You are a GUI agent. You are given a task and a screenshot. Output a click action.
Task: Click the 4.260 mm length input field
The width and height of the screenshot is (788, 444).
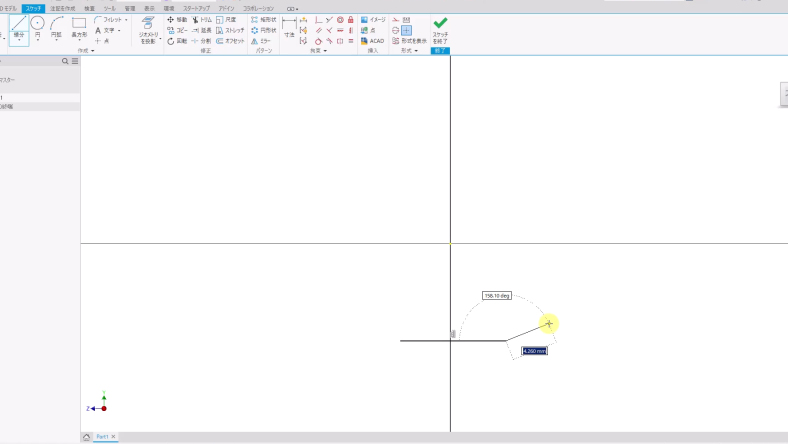(534, 351)
